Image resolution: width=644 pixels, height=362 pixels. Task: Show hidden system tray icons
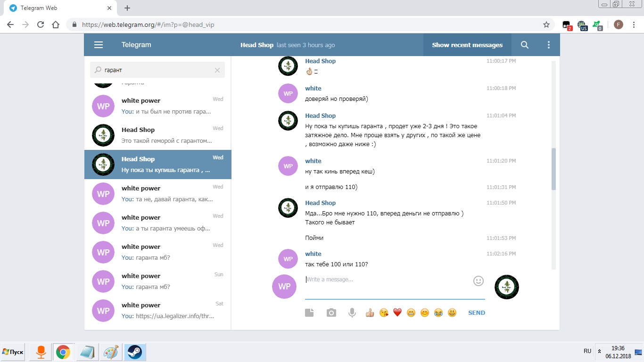pos(599,352)
